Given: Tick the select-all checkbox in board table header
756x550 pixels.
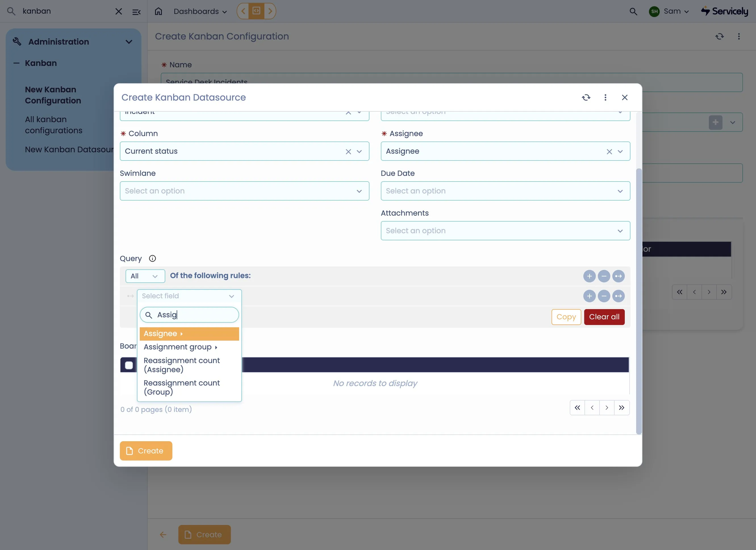Looking at the screenshot, I should coord(129,365).
